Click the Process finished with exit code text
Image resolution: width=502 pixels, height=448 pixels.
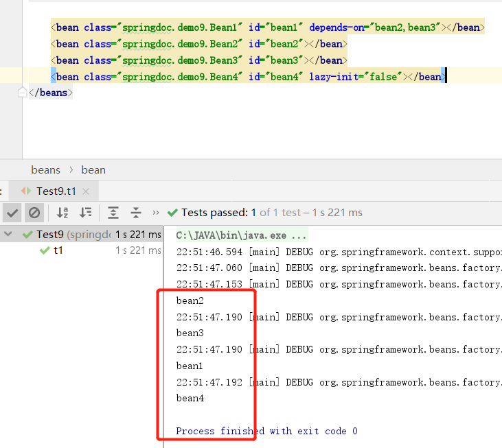[x=266, y=431]
